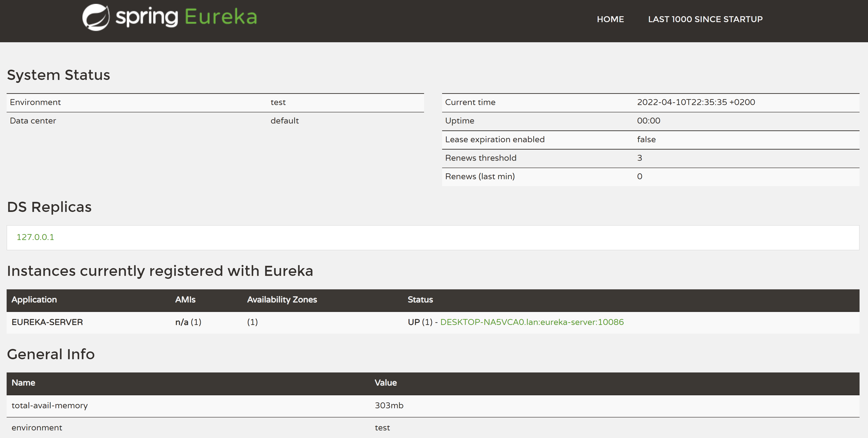Click the spring Eureka brand text
Image resolution: width=868 pixels, height=438 pixels.
(x=186, y=17)
